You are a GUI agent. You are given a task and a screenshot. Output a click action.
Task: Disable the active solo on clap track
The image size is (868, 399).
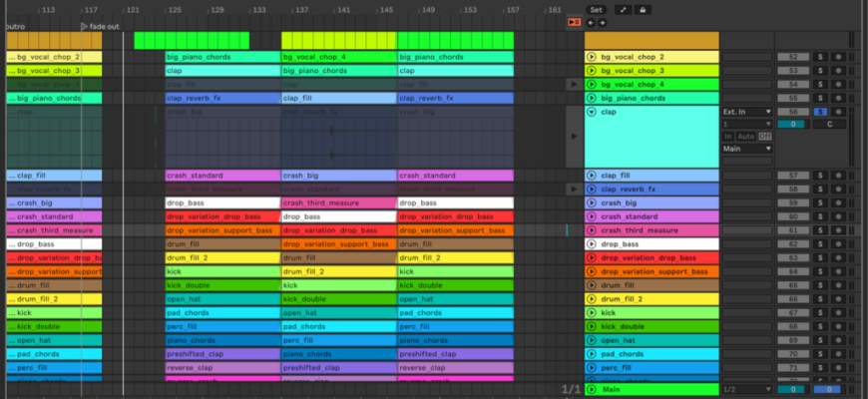[821, 113]
